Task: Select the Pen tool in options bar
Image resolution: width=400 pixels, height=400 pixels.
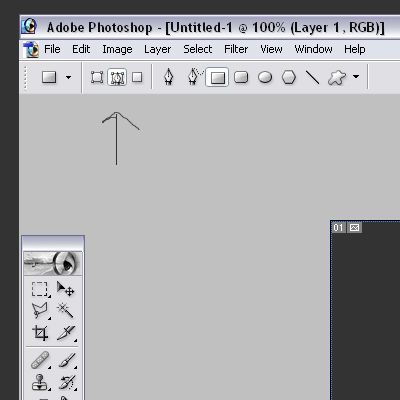Action: point(169,77)
